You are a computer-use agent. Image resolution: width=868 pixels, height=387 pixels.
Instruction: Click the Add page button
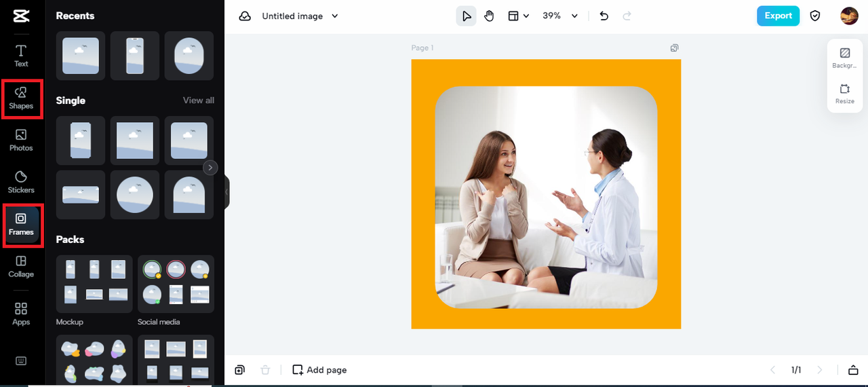pos(319,370)
